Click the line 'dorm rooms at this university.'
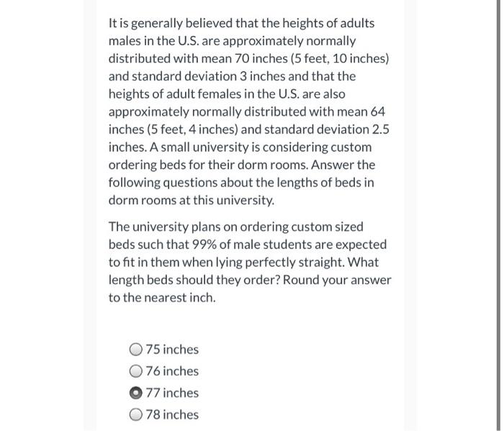504x431 pixels. [192, 201]
